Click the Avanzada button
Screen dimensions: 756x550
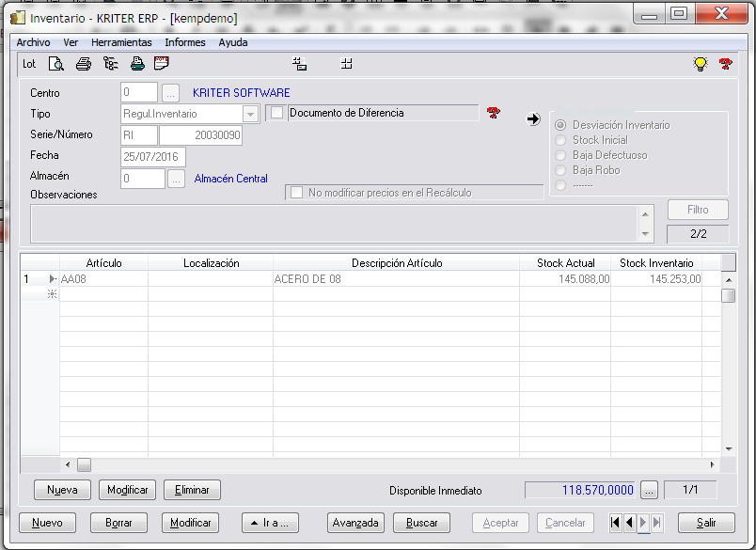355,523
